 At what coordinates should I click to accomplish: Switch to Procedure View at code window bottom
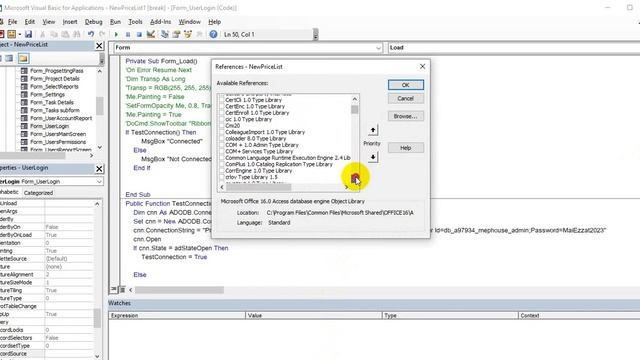113,289
